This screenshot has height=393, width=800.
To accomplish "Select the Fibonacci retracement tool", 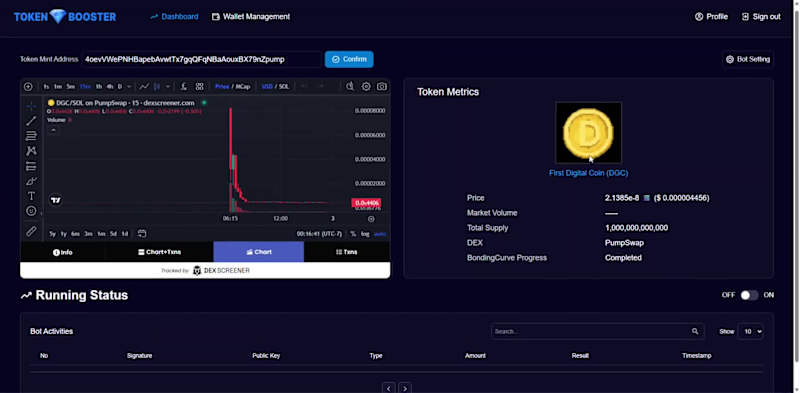I will [31, 136].
